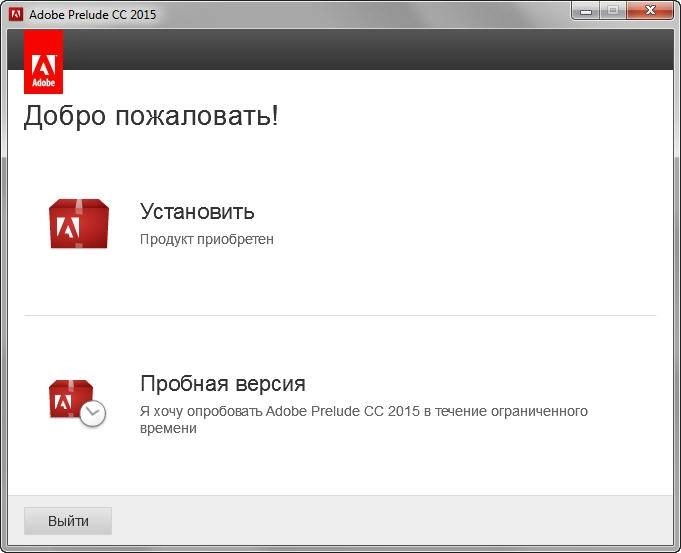Click the Adobe icon in title bar
This screenshot has width=681, height=553.
pyautogui.click(x=16, y=14)
